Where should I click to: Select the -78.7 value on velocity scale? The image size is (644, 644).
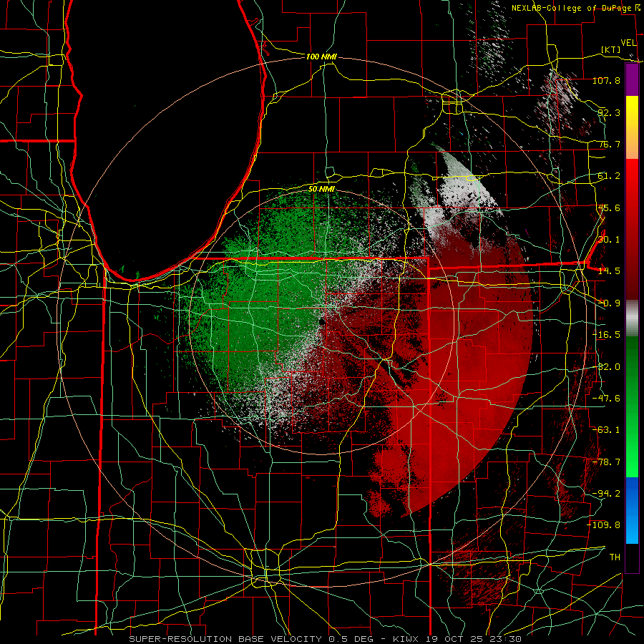pos(606,462)
